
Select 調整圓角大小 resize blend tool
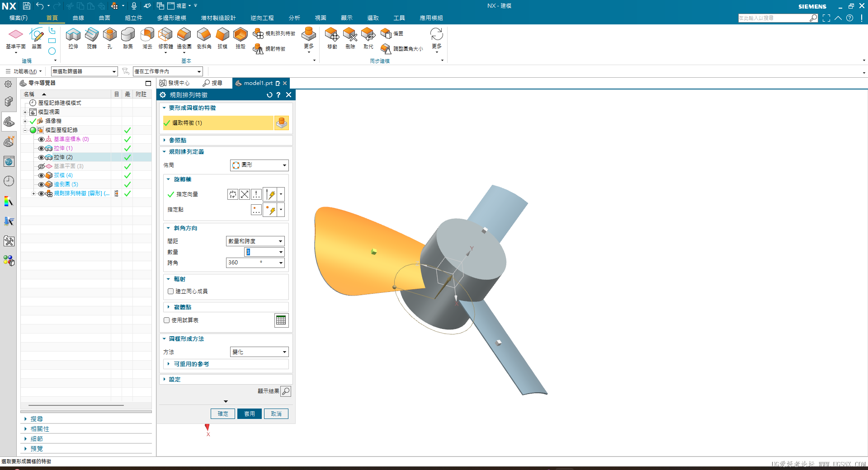pyautogui.click(x=402, y=49)
